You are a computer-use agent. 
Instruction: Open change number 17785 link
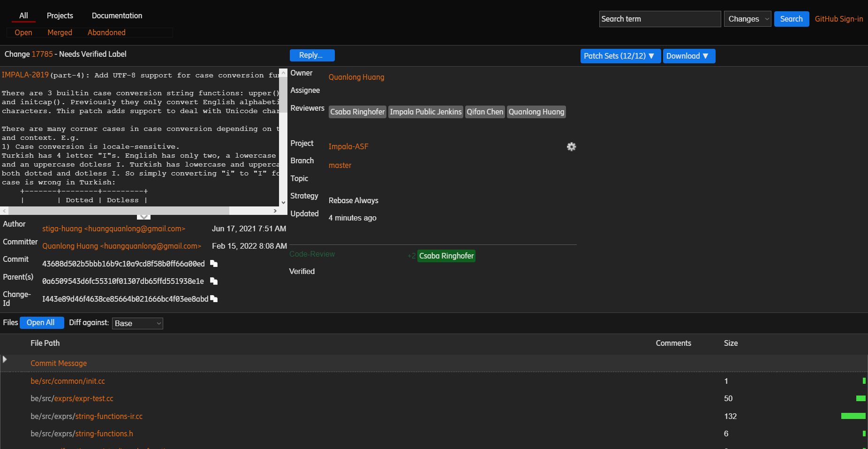tap(42, 54)
